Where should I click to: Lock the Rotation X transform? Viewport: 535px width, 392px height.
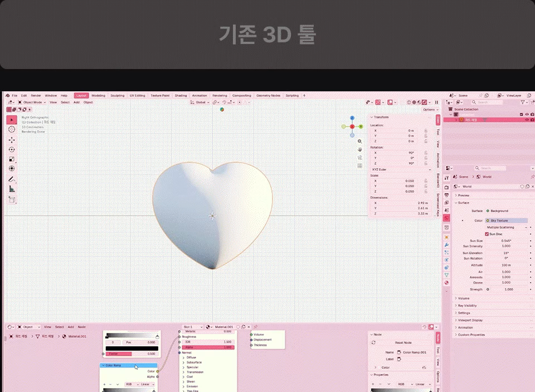point(426,153)
